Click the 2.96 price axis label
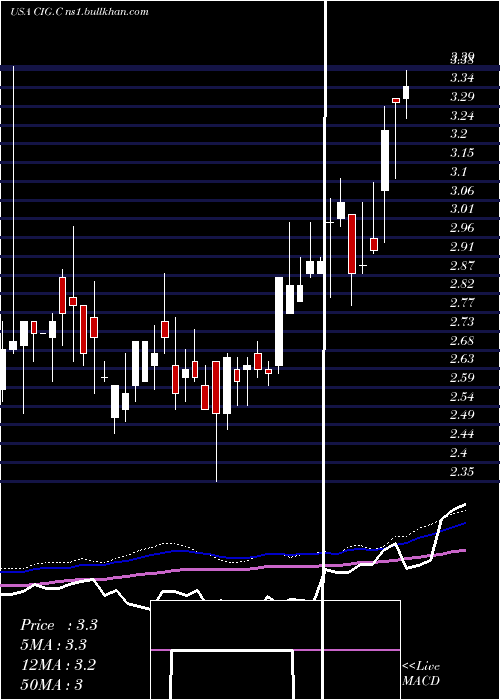The height and width of the screenshot is (700, 500). 462,228
